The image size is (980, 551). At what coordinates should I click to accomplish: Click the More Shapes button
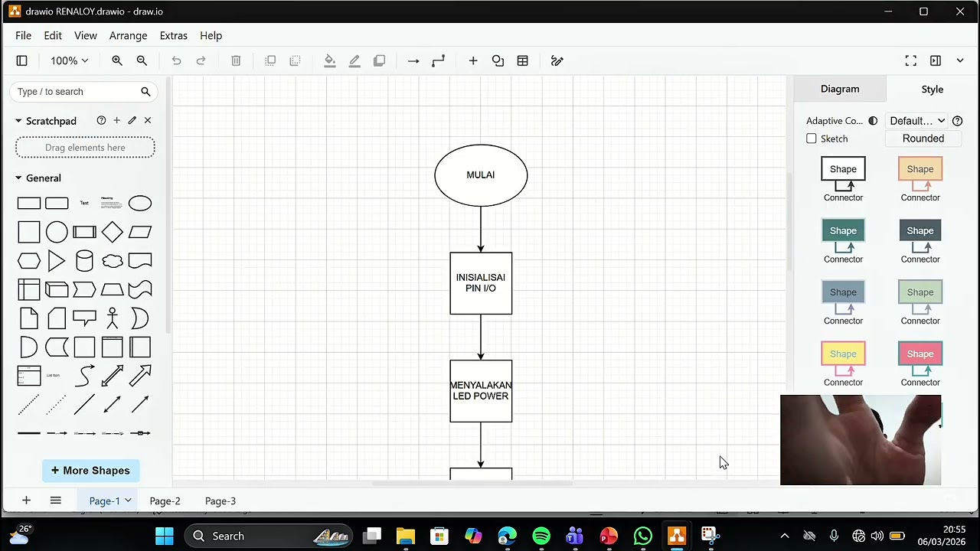(x=90, y=471)
